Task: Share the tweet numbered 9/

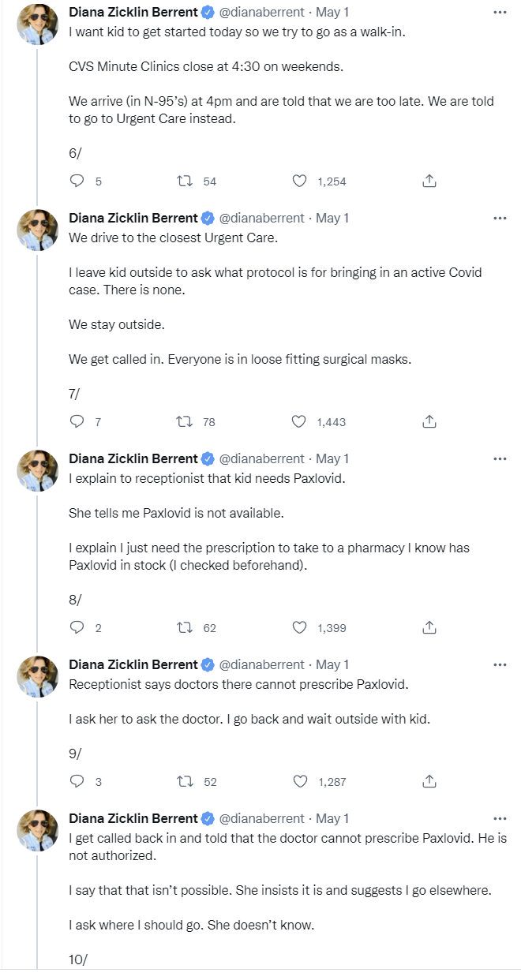Action: [429, 782]
